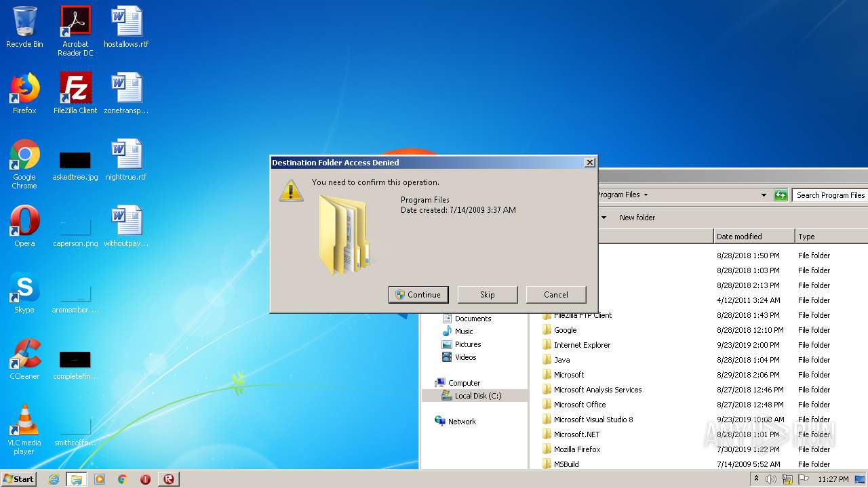Launch CCleaner desktop shortcut
The width and height of the screenshot is (868, 488).
[24, 360]
